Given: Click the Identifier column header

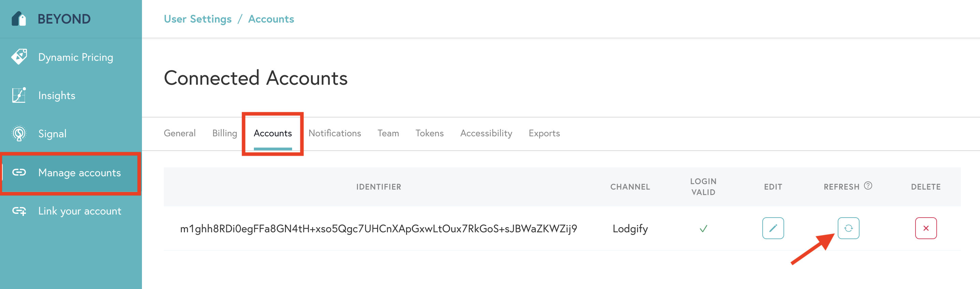Looking at the screenshot, I should click(378, 187).
